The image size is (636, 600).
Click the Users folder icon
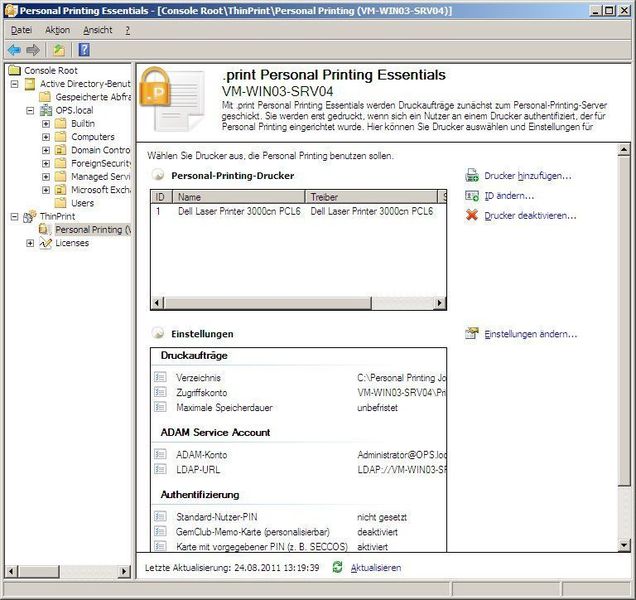pyautogui.click(x=60, y=203)
